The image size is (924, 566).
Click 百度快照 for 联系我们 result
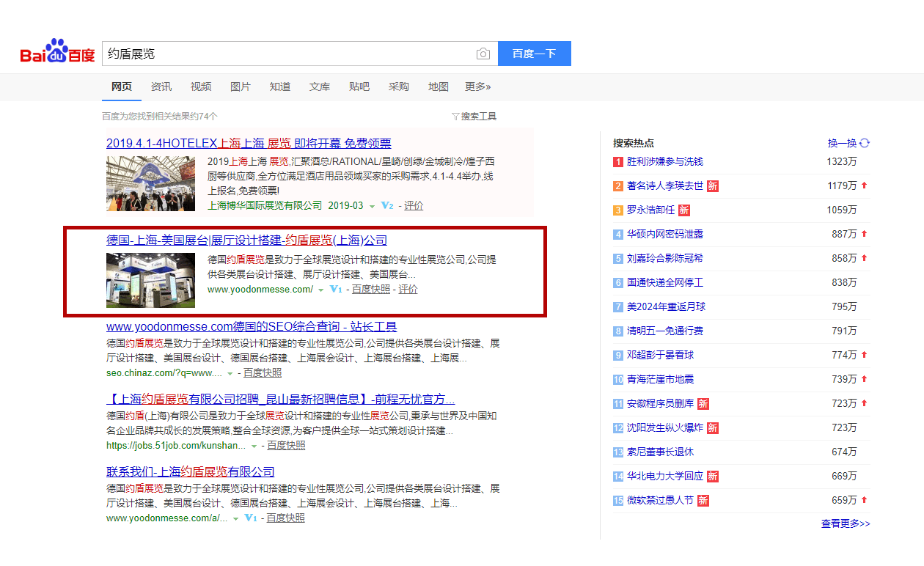tap(285, 518)
